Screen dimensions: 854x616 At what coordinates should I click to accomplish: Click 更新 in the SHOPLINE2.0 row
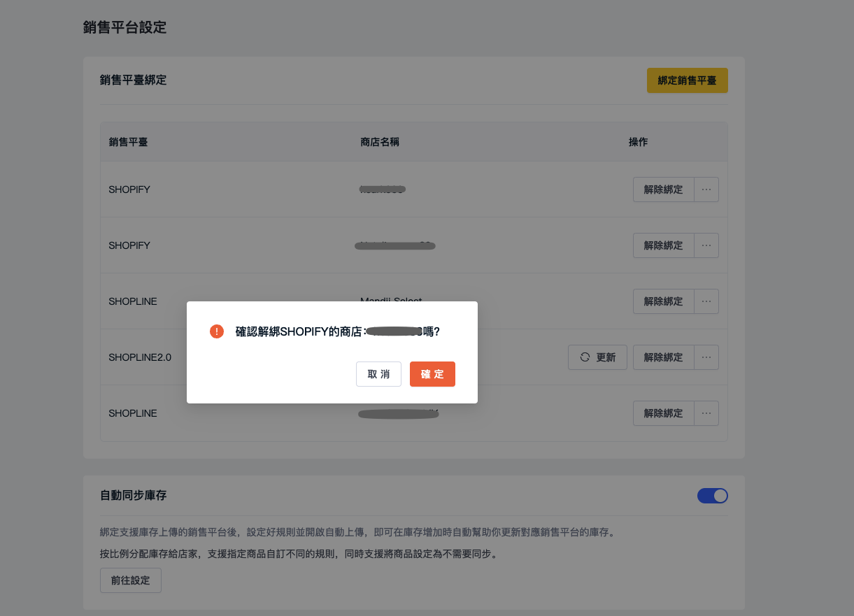(x=597, y=357)
